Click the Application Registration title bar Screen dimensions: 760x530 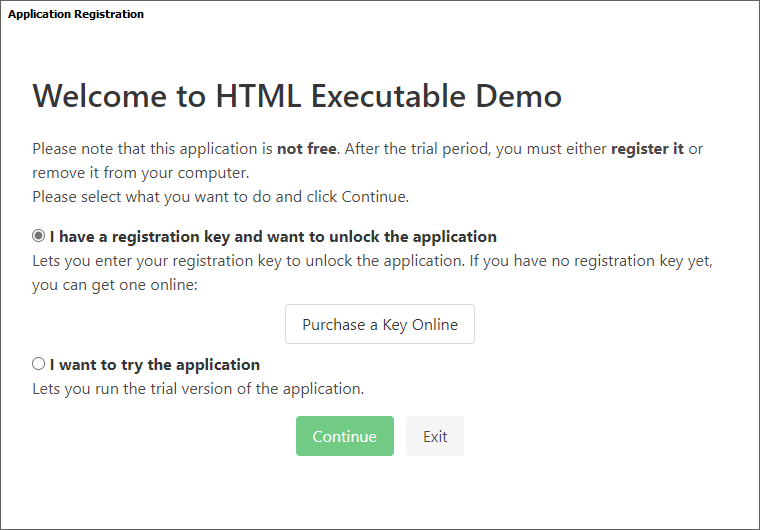click(x=76, y=14)
